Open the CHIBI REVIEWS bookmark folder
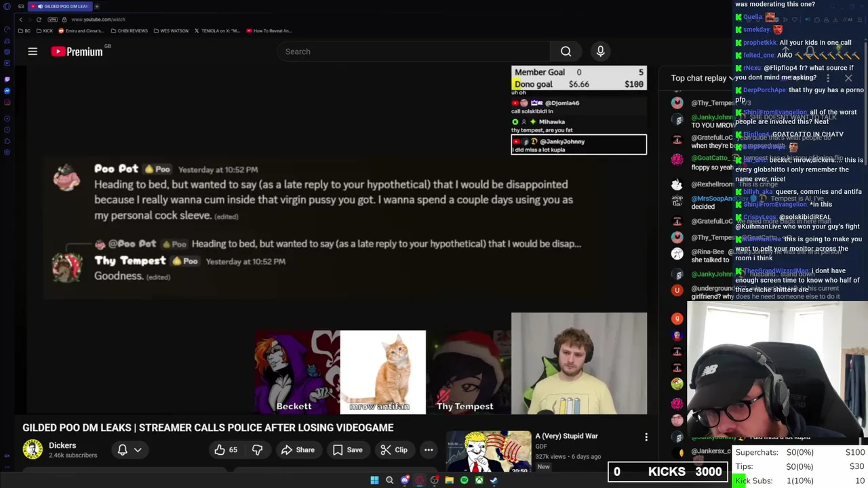 coord(129,30)
